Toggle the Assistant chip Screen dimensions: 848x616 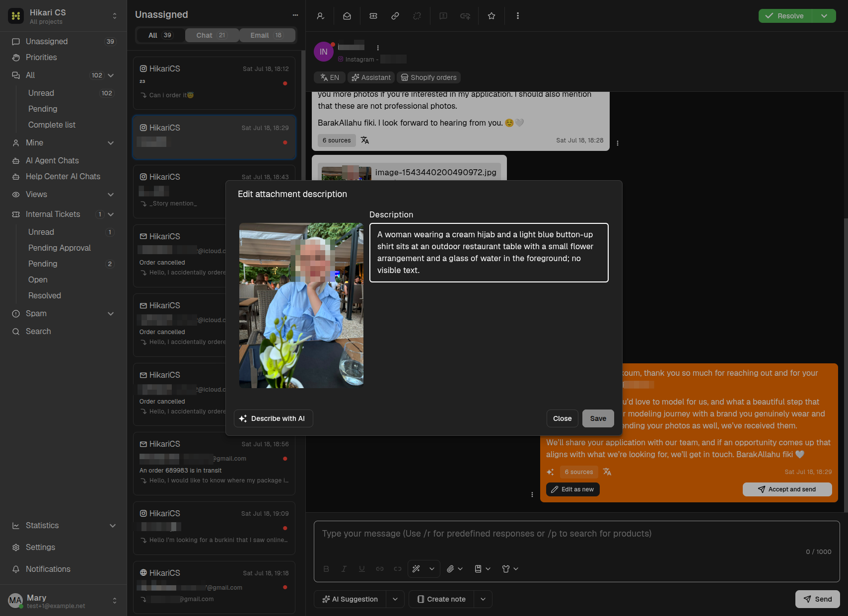[371, 77]
